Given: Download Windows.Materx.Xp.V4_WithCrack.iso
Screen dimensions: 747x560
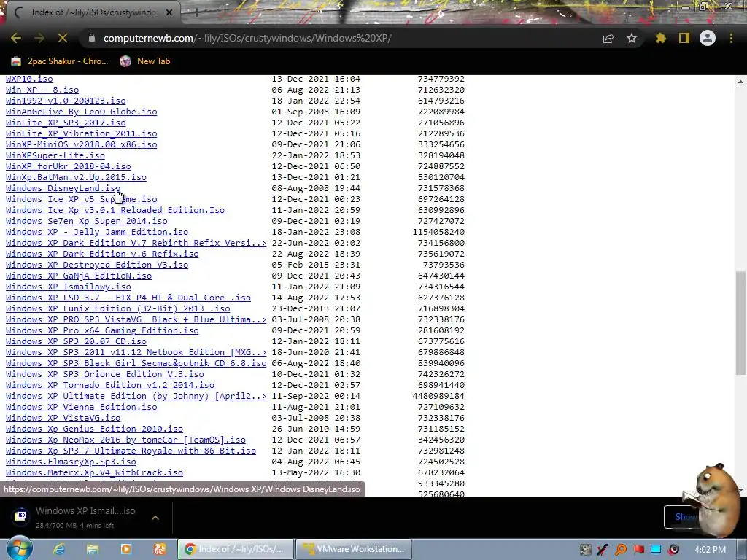Looking at the screenshot, I should pos(94,472).
